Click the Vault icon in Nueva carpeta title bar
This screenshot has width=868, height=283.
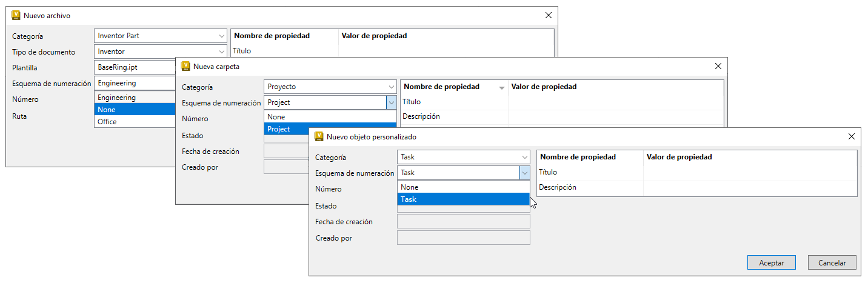[185, 67]
